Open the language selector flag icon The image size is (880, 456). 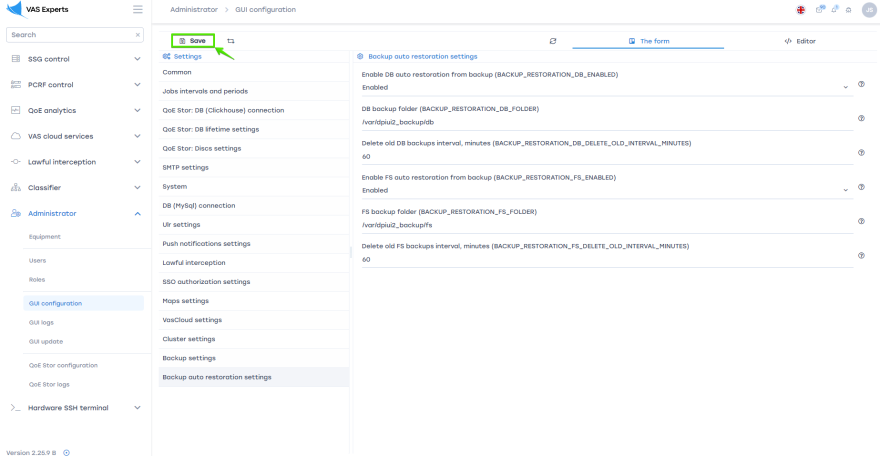801,9
